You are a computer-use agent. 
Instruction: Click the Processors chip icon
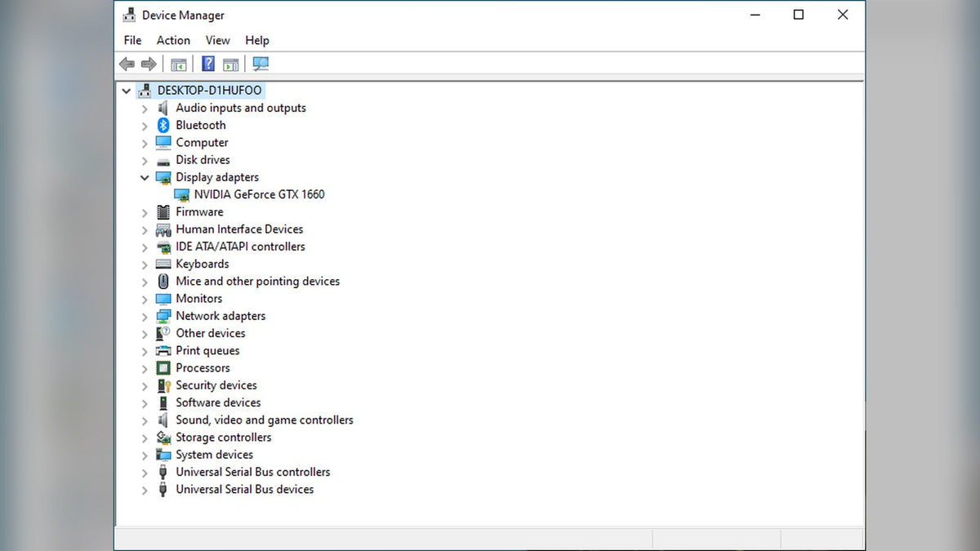163,368
